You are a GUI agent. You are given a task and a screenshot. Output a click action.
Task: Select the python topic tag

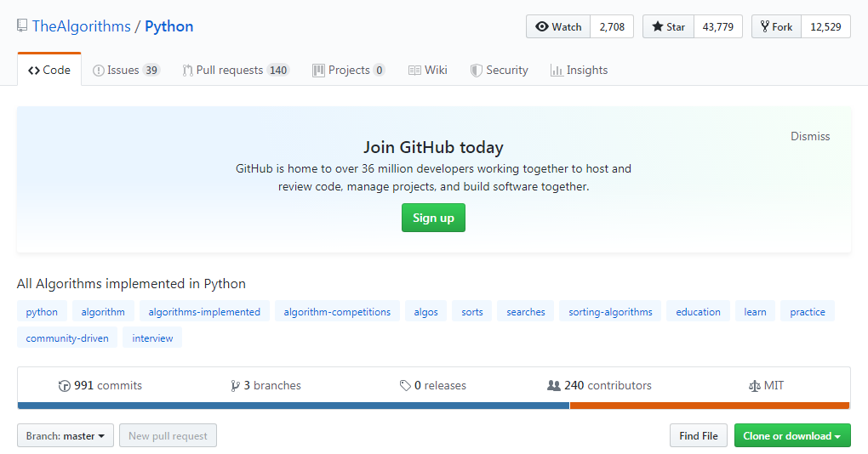tap(42, 311)
